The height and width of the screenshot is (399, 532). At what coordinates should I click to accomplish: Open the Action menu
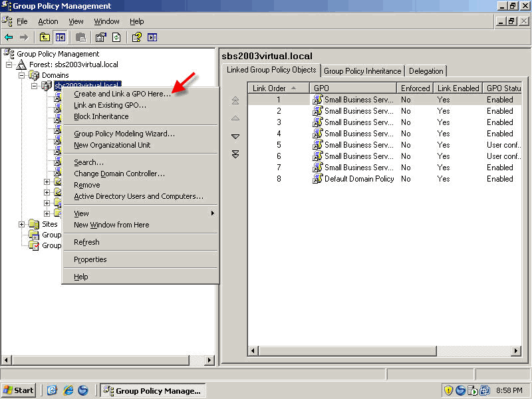point(48,21)
